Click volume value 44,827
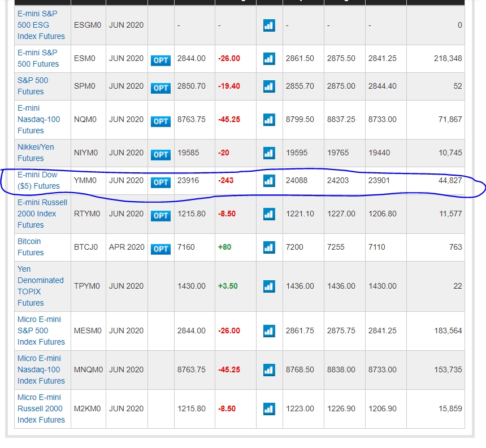 pyautogui.click(x=450, y=180)
